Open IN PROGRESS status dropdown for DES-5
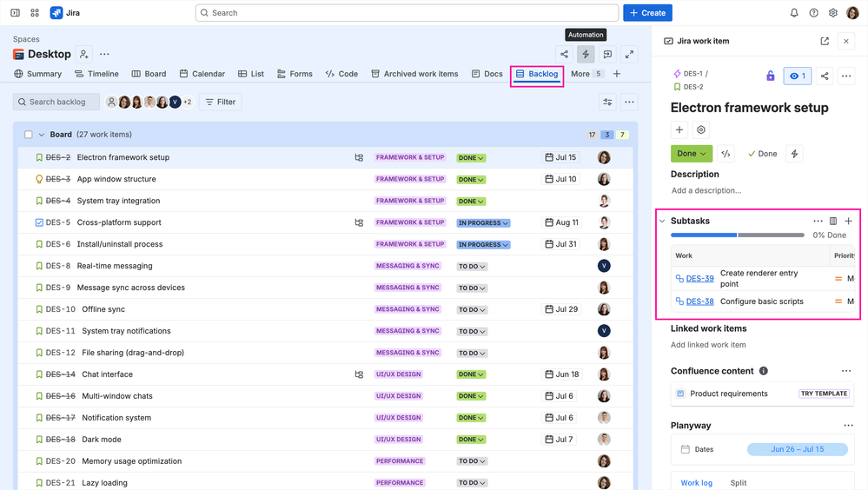Image resolution: width=868 pixels, height=490 pixels. [x=483, y=222]
